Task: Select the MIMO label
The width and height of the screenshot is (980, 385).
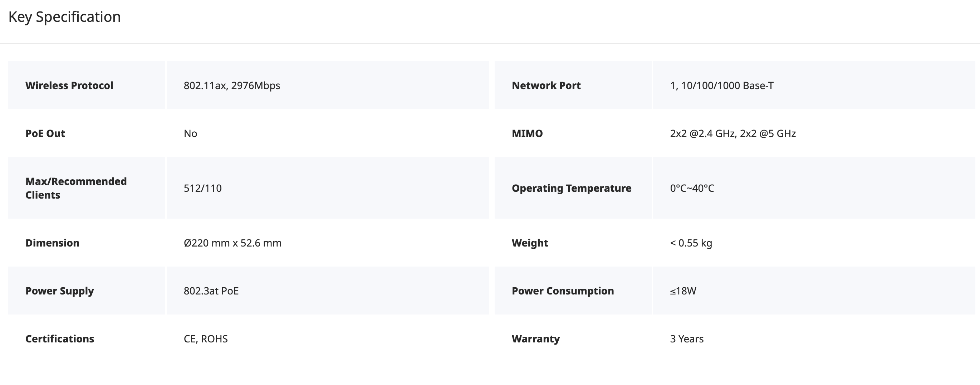Action: [x=527, y=133]
